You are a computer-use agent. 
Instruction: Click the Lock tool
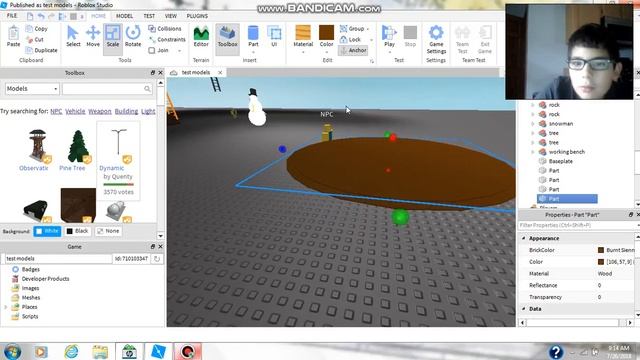[351, 39]
